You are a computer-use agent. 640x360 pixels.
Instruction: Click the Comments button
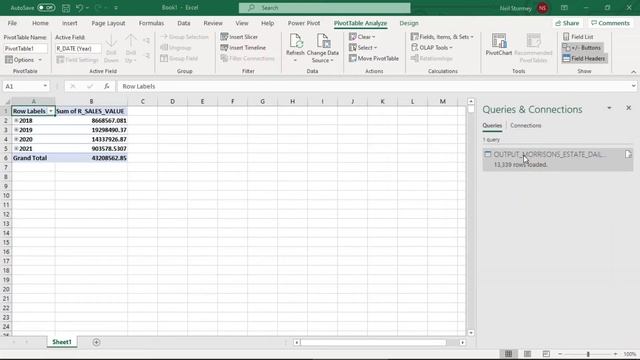(611, 23)
